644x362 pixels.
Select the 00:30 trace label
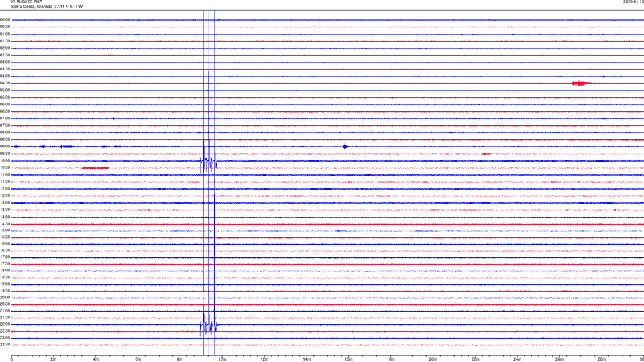point(5,27)
